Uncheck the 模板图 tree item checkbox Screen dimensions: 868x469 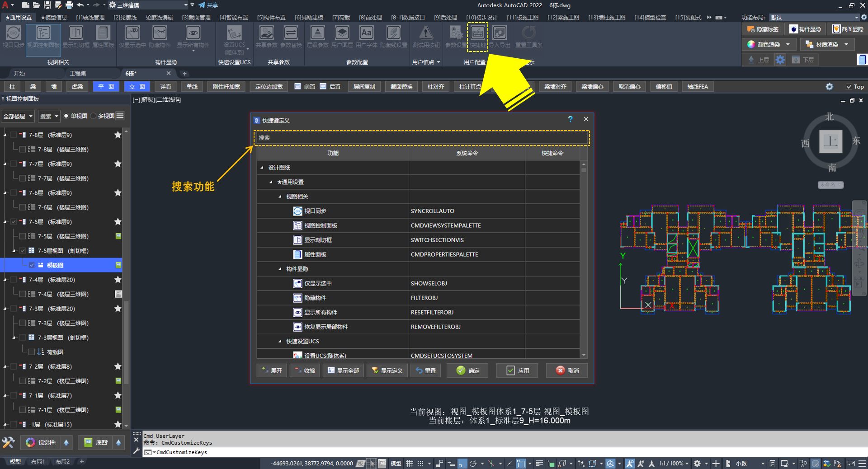click(32, 265)
